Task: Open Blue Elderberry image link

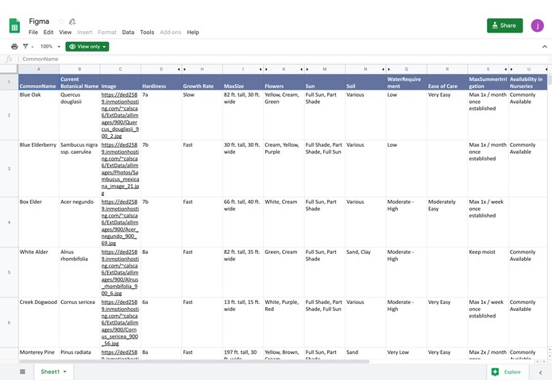Action: pos(120,169)
